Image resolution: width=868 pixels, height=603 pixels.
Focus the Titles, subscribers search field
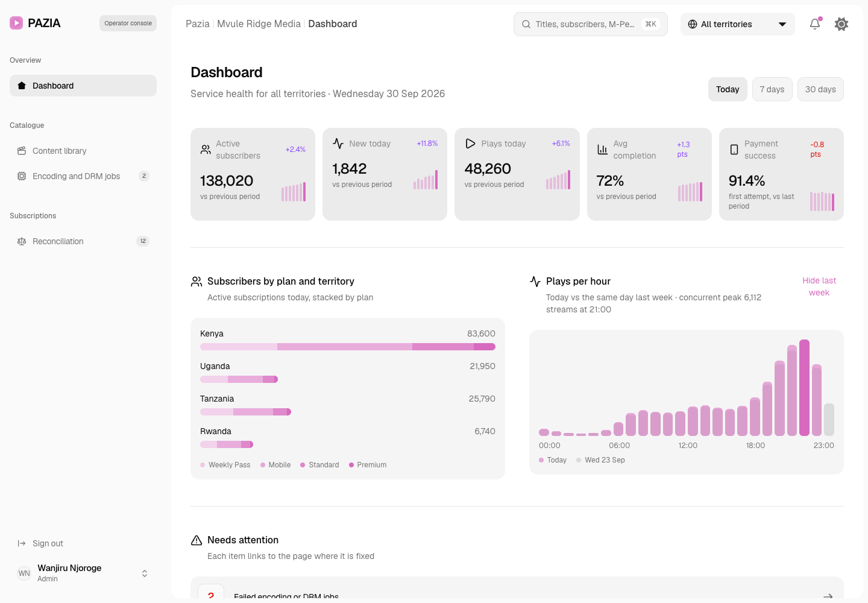pyautogui.click(x=591, y=24)
